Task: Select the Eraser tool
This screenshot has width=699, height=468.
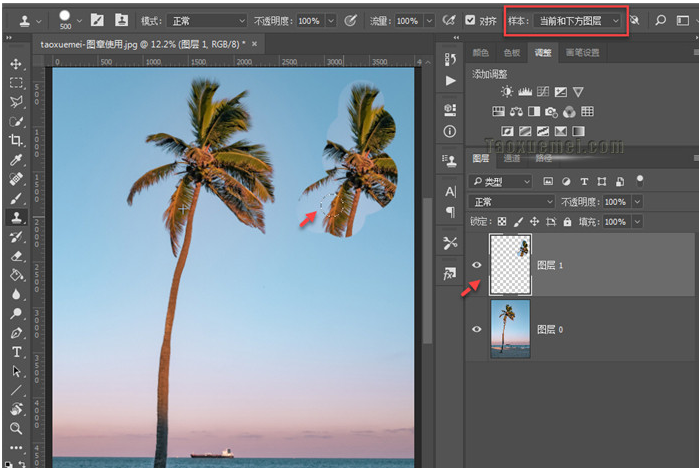Action: pos(17,255)
